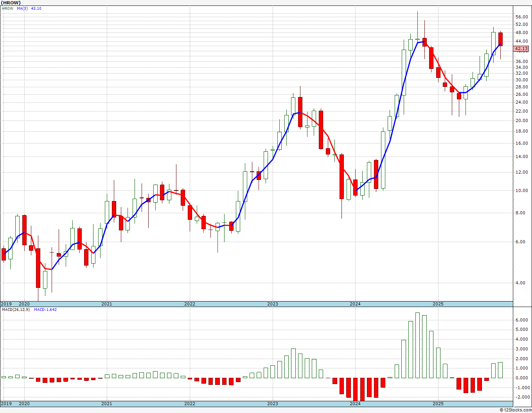
Task: Click the 43.10 moving average value
Action: click(36, 8)
